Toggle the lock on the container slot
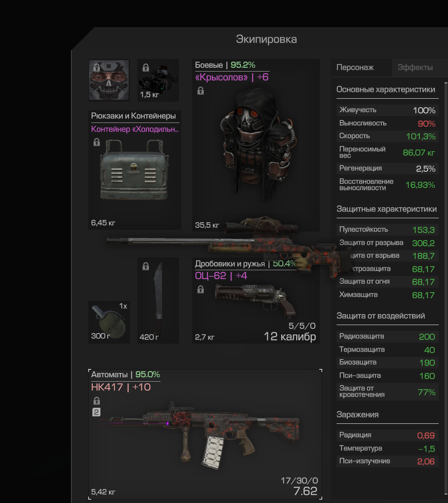Screen dimensions: 448x503 click(x=96, y=142)
